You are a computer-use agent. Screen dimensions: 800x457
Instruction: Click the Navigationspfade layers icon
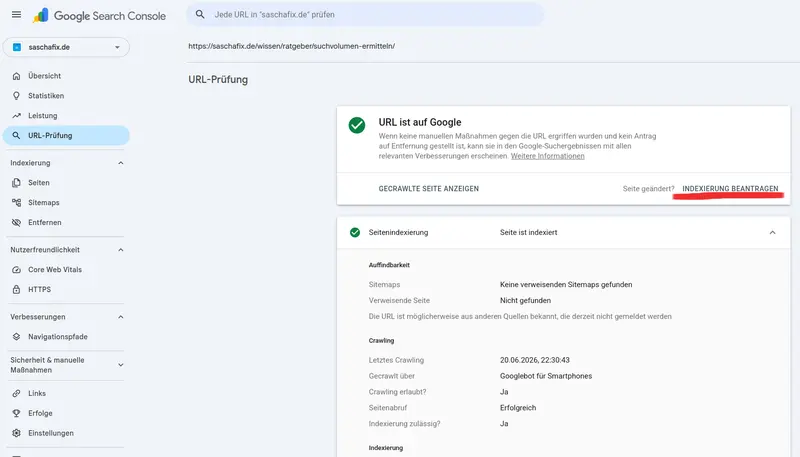pos(16,337)
